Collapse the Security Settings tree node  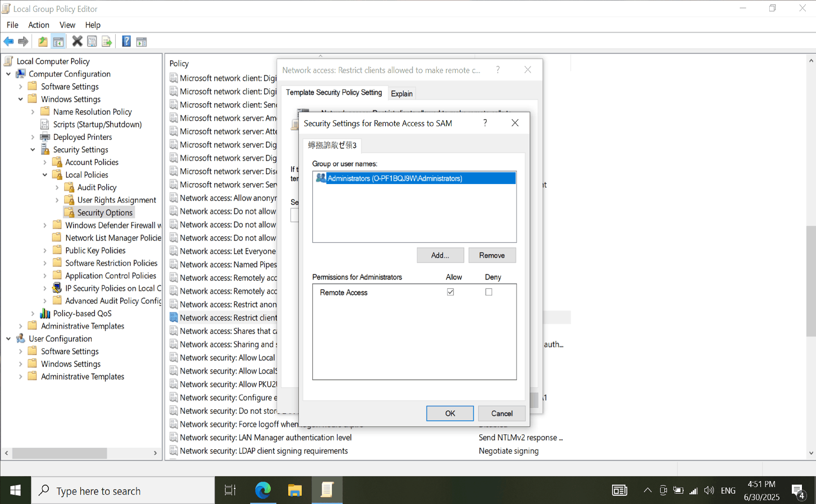[33, 150]
